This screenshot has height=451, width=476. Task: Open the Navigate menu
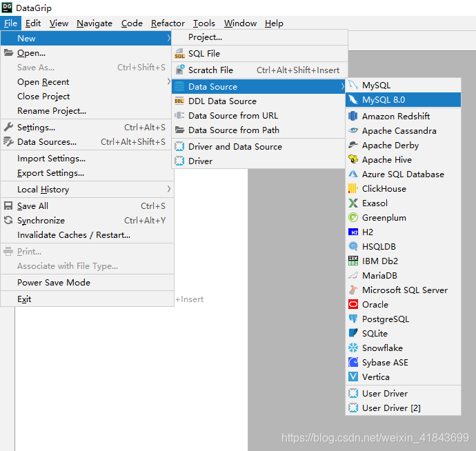(95, 23)
